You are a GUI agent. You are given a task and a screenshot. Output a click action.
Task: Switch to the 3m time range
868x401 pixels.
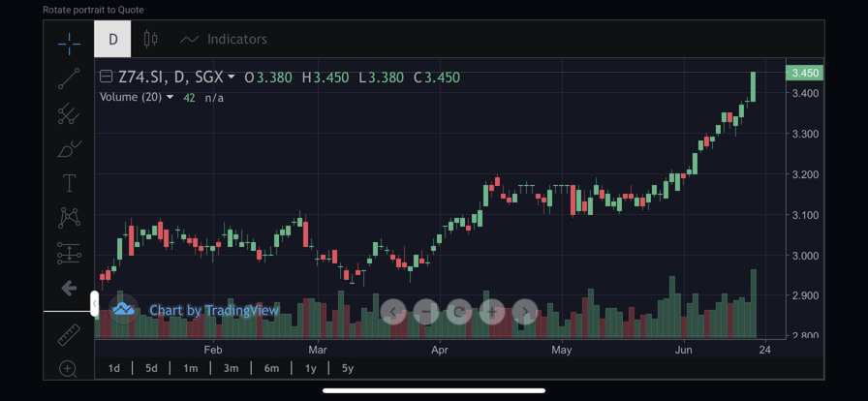(x=231, y=368)
